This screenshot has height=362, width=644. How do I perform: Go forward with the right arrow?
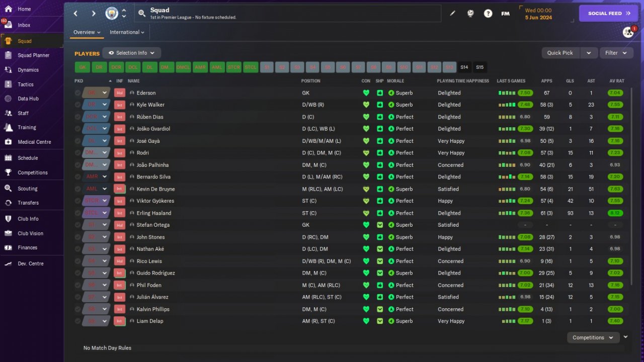94,14
